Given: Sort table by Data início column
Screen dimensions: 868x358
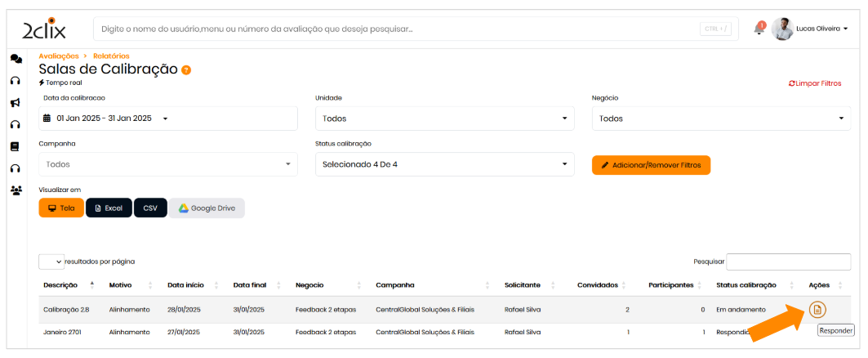Looking at the screenshot, I should pyautogui.click(x=185, y=285).
